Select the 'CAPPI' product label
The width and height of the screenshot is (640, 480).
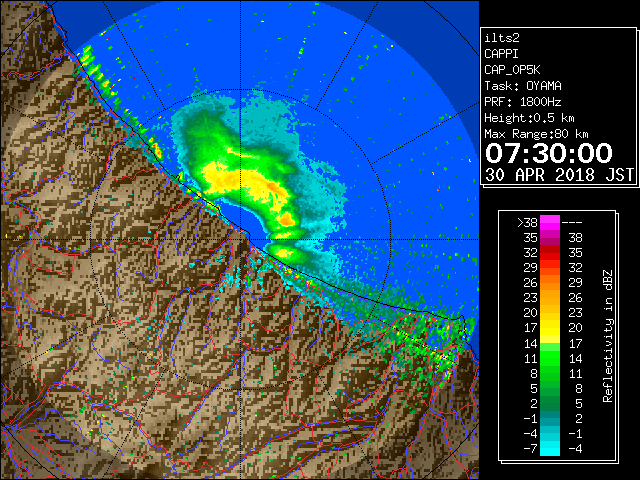pyautogui.click(x=501, y=54)
